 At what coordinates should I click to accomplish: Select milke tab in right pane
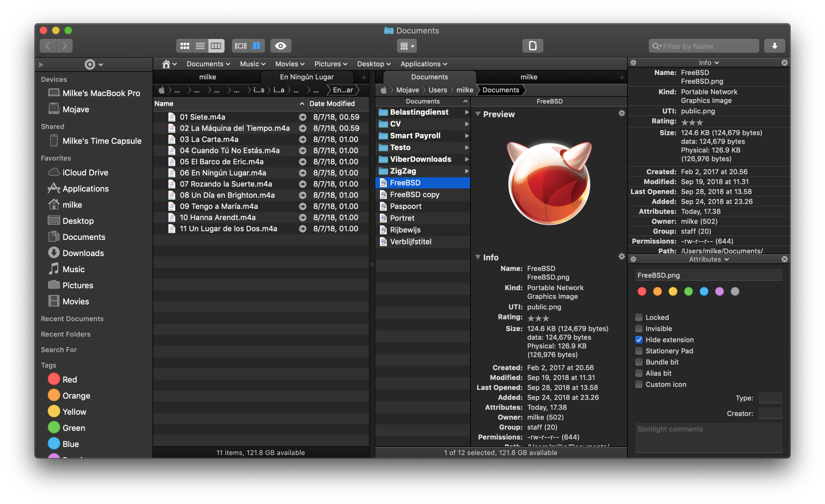[529, 77]
